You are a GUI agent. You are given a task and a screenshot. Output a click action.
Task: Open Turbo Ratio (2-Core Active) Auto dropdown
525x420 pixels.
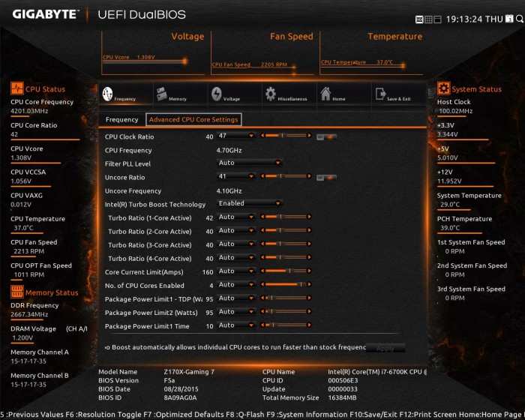pos(236,230)
